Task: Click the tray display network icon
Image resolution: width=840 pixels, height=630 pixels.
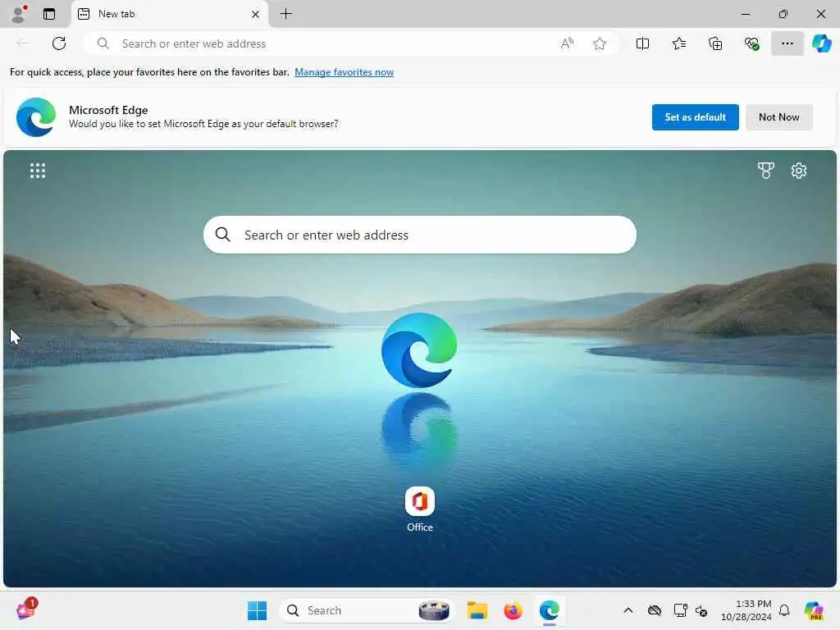Action: pos(680,610)
